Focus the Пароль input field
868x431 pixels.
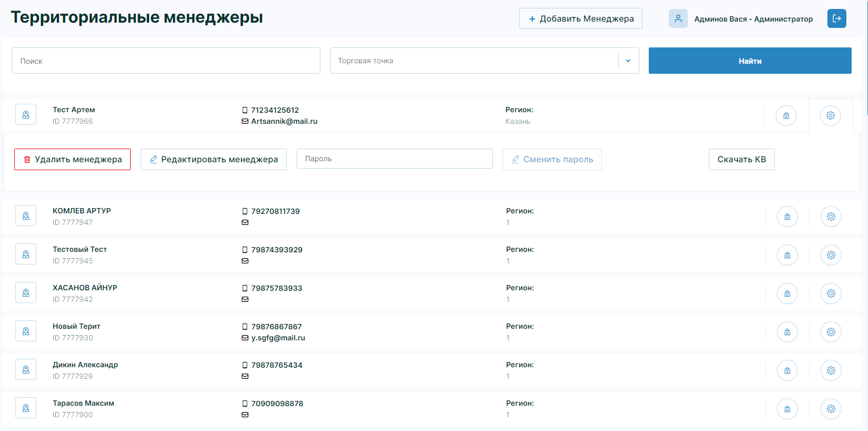tap(394, 159)
